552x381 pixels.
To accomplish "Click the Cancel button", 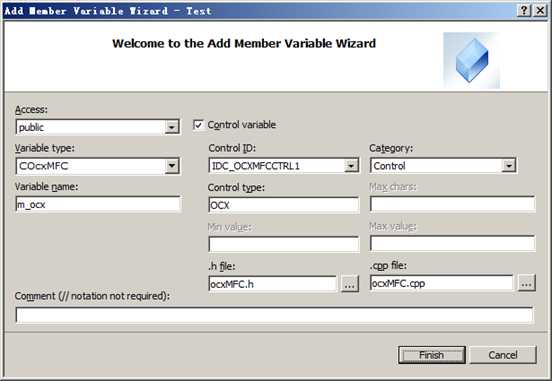I will tap(503, 355).
